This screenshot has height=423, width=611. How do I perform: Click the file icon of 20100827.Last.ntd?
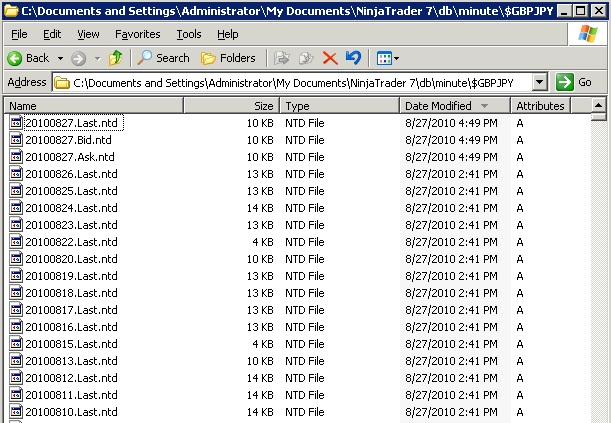(16, 123)
